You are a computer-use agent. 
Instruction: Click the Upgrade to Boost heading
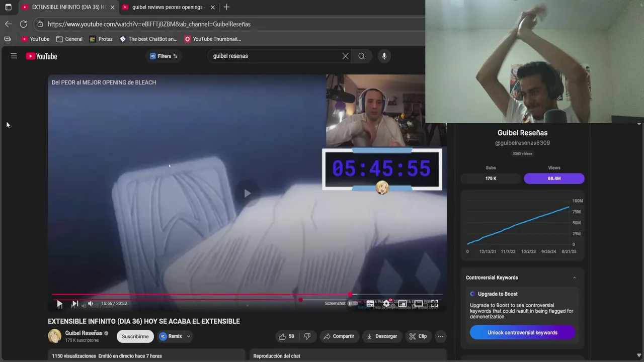[x=498, y=294]
